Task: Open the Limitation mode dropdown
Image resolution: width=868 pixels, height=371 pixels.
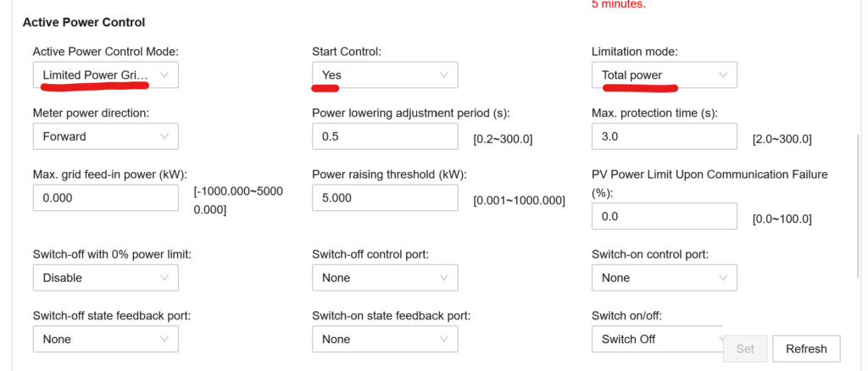Action: tap(664, 75)
